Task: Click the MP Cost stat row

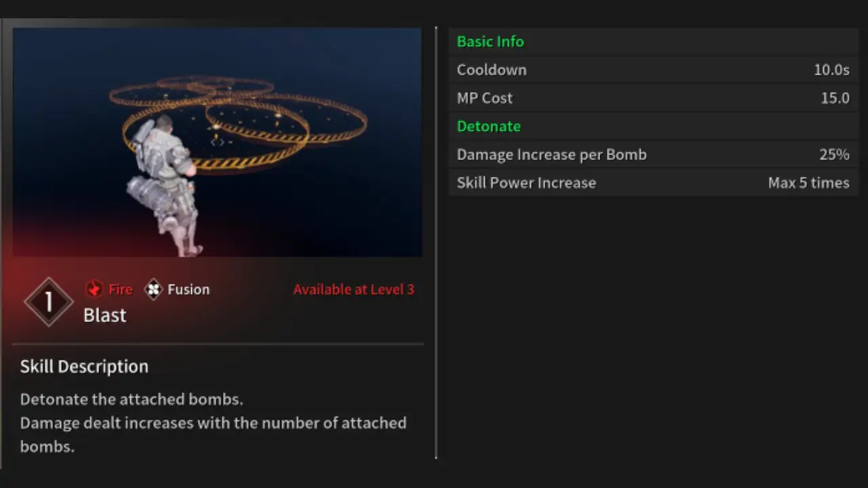Action: pos(653,98)
